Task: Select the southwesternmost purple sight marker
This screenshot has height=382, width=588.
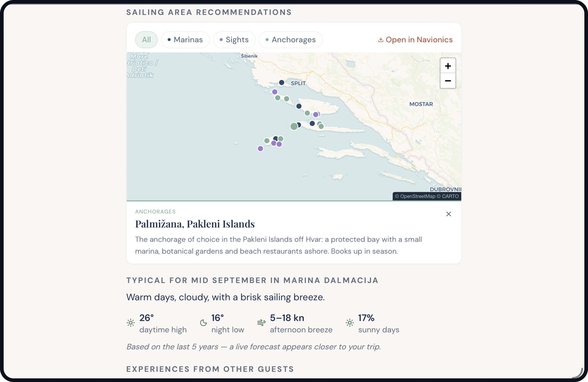Action: (x=260, y=149)
